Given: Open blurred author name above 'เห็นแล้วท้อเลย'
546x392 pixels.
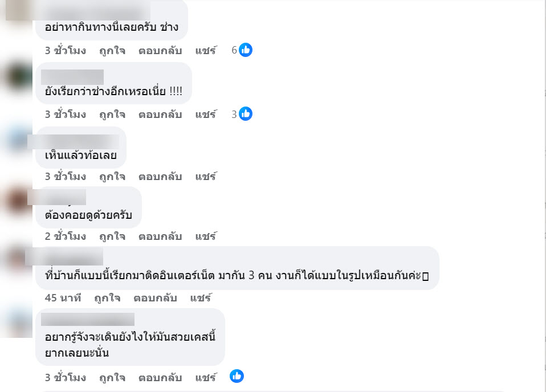Looking at the screenshot, I should 74,142.
